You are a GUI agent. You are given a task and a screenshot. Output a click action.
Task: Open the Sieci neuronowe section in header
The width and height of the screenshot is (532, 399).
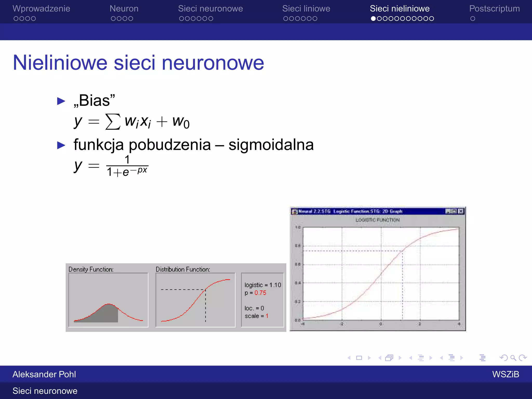pos(210,9)
